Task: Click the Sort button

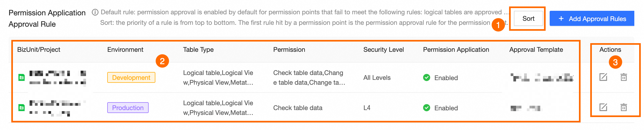Action: 528,19
